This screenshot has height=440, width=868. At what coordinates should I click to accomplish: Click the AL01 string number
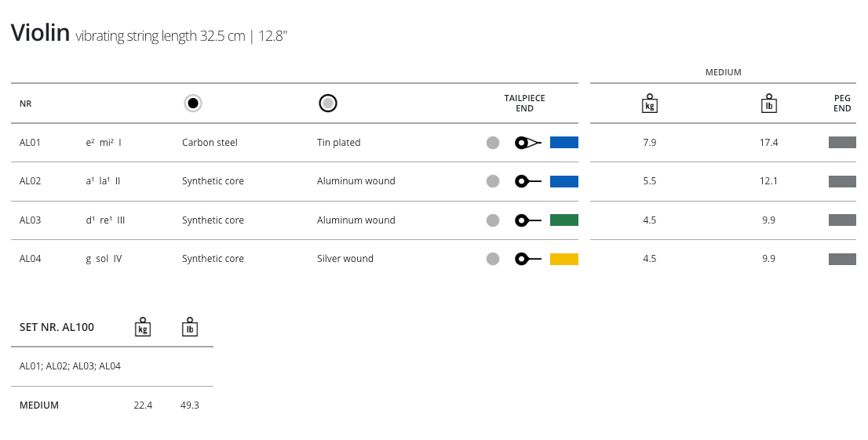[x=30, y=143]
